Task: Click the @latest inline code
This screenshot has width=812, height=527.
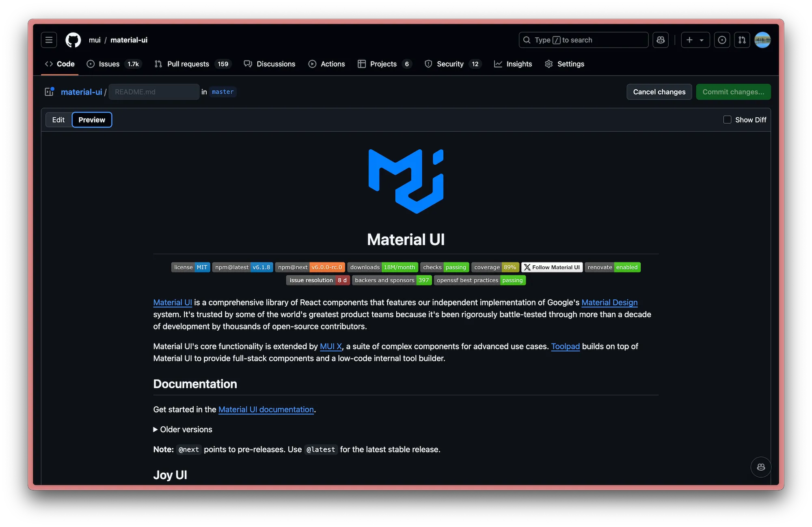Action: (321, 450)
